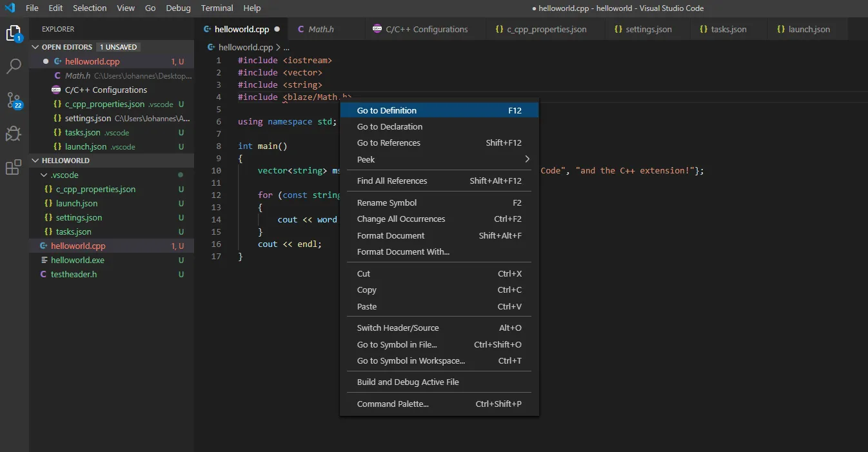Select Go to Definition in context menu
Image resolution: width=868 pixels, height=452 pixels.
coord(387,111)
